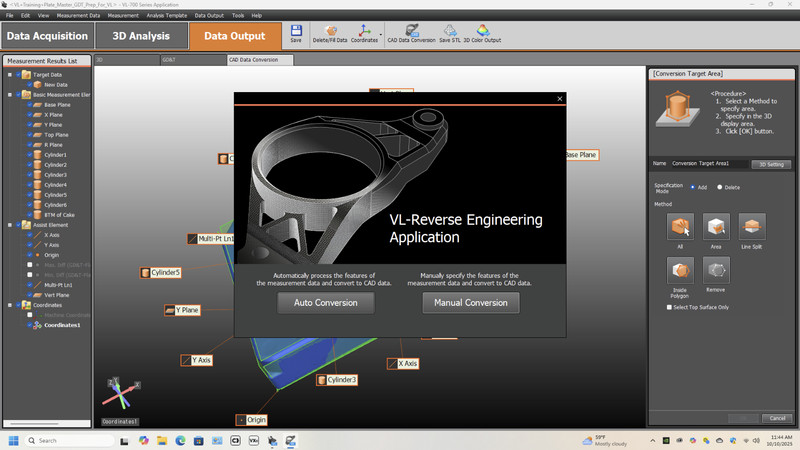Select the Line Split method icon
Screen dimensions: 800x450
(x=752, y=227)
